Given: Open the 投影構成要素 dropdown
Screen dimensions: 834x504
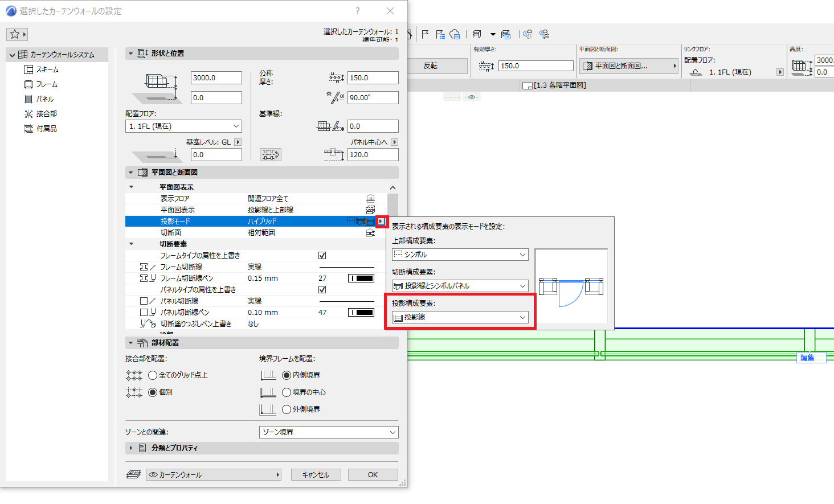Looking at the screenshot, I should tap(460, 317).
